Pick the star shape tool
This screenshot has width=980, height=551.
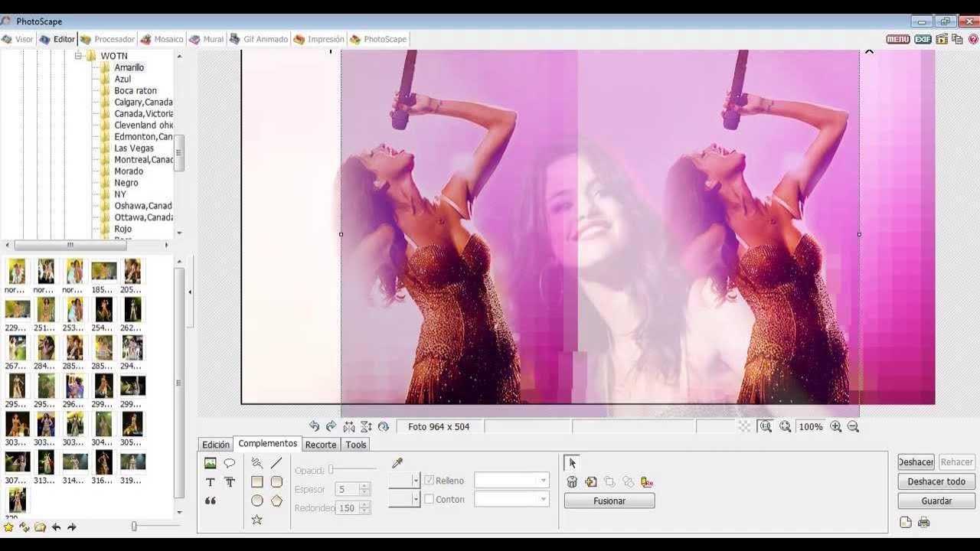256,520
